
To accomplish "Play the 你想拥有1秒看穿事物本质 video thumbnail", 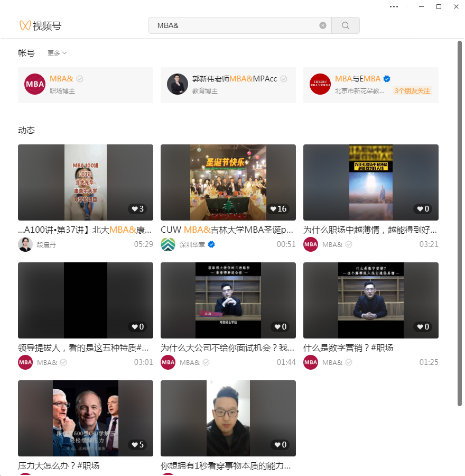I will 228,418.
